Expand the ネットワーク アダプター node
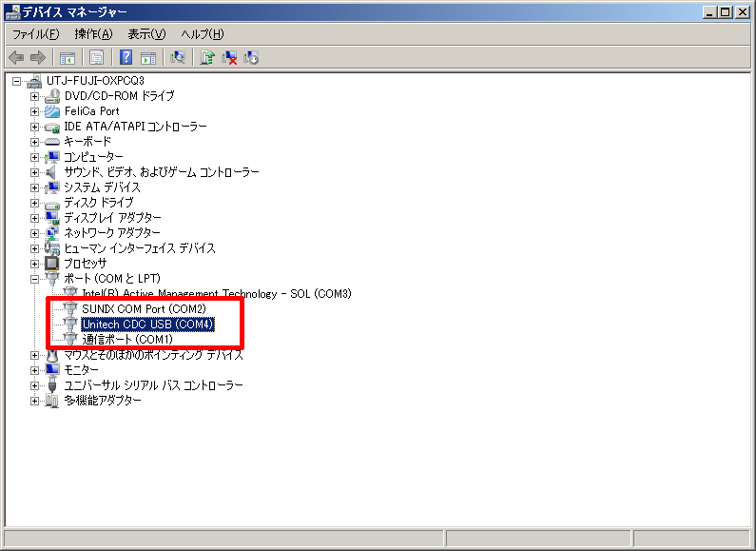The height and width of the screenshot is (551, 756). (x=35, y=233)
